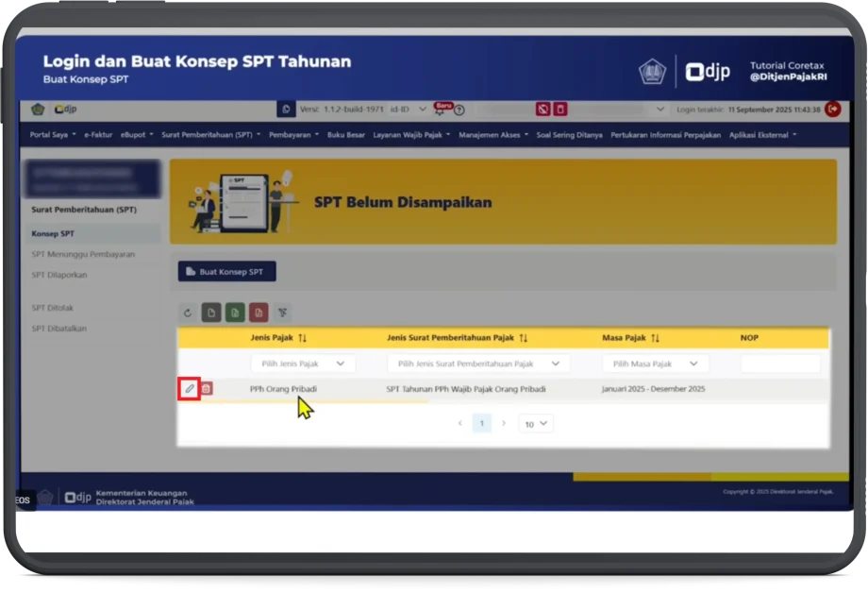Open the Surat Pemberitahuan (SPT) menu
This screenshot has height=593, width=868.
pyautogui.click(x=210, y=135)
